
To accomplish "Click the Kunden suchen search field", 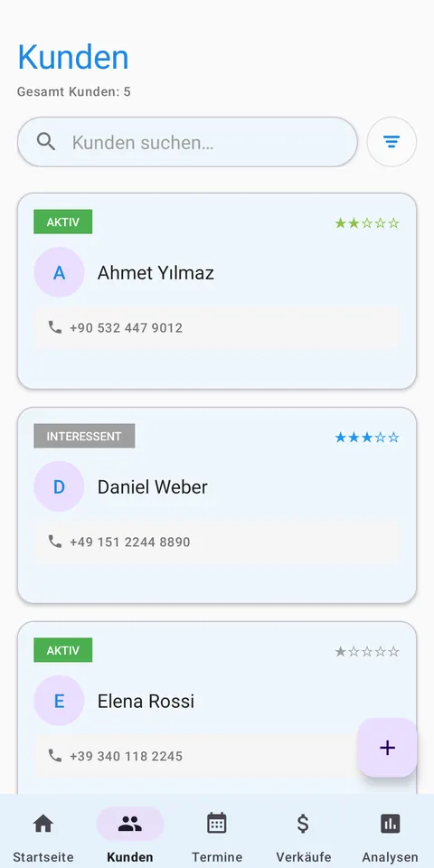I will [187, 142].
